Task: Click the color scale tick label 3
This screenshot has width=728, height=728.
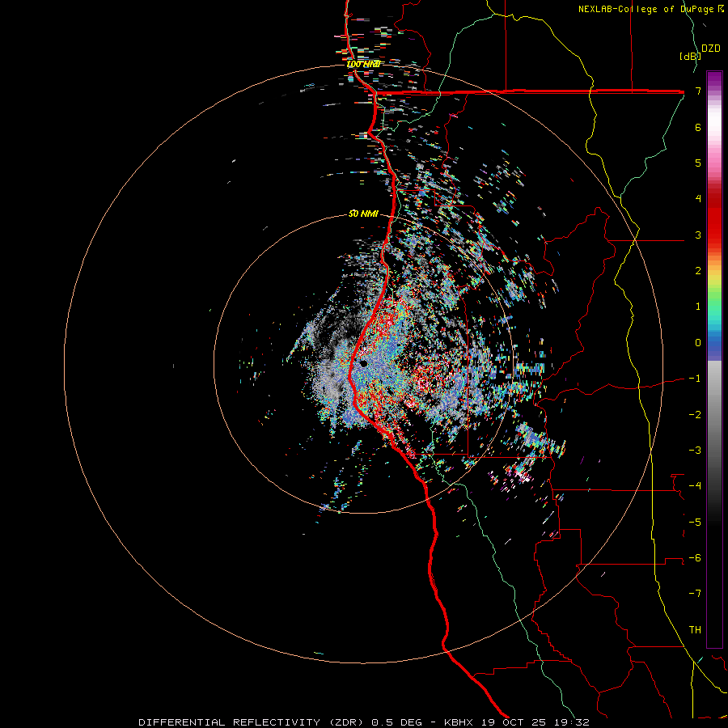Action: (698, 235)
